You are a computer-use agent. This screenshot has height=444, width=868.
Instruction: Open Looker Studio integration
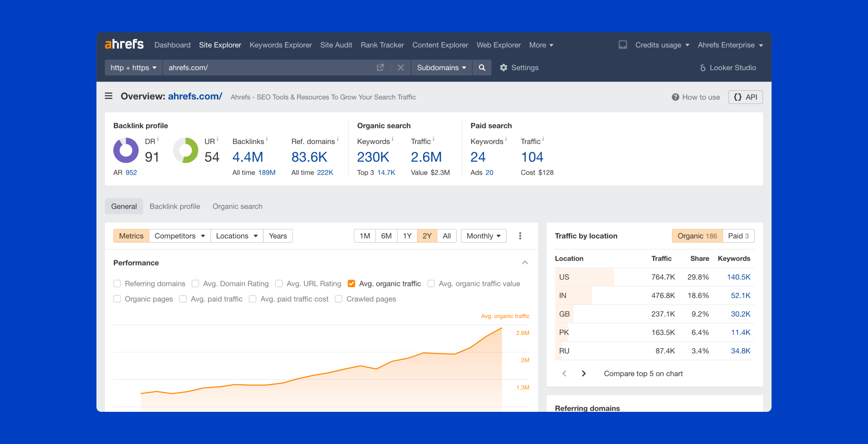tap(728, 68)
